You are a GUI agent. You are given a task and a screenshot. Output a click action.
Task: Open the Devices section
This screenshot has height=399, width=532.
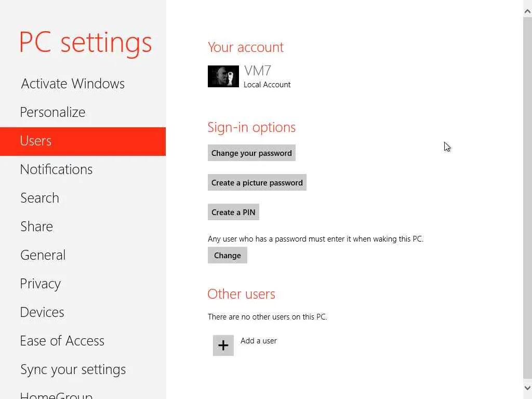[42, 312]
